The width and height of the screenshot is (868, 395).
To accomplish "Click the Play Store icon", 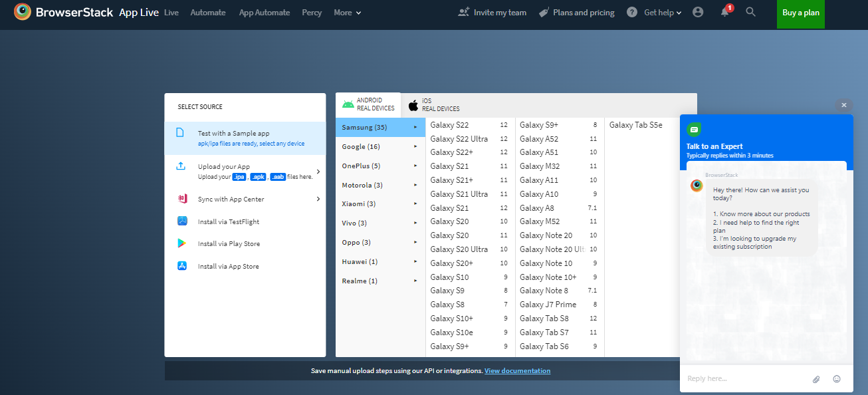I will (x=181, y=243).
